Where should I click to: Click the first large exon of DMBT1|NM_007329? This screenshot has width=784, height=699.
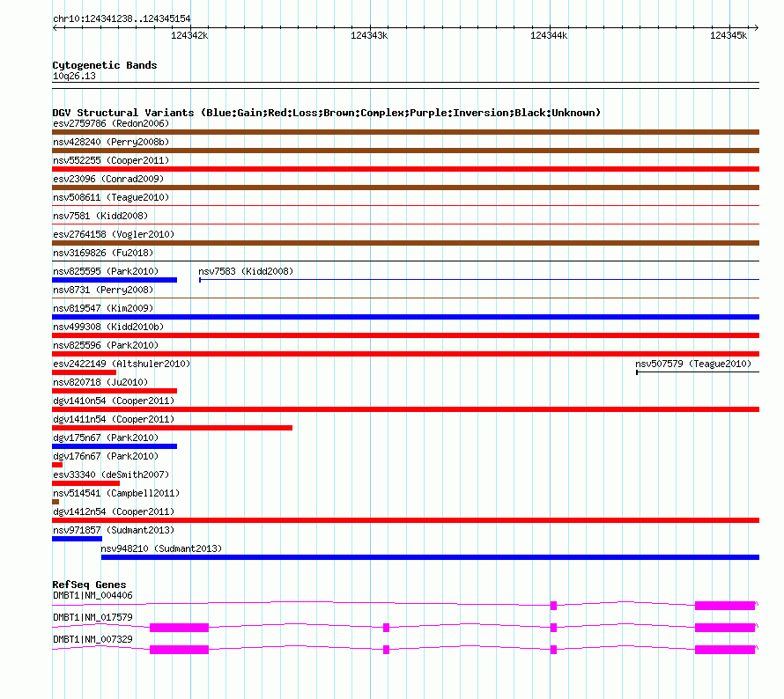point(179,650)
